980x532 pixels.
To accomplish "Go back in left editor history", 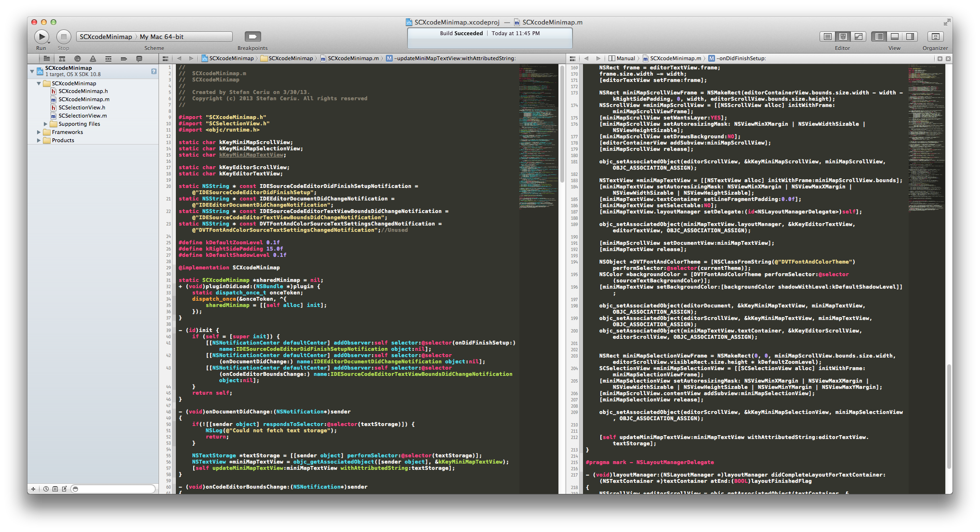I will [x=179, y=58].
